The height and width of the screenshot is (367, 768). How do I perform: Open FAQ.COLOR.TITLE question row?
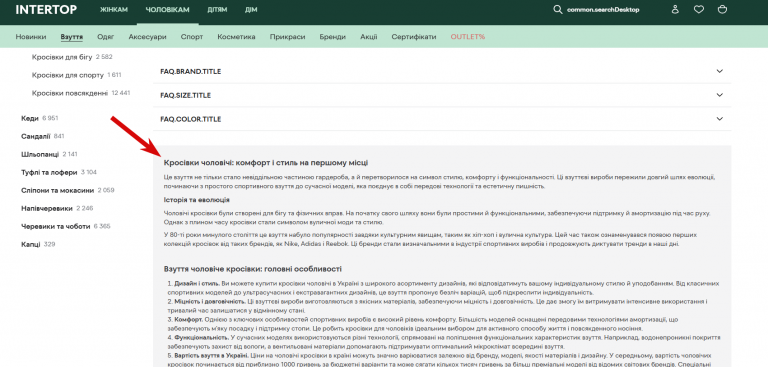coord(442,119)
